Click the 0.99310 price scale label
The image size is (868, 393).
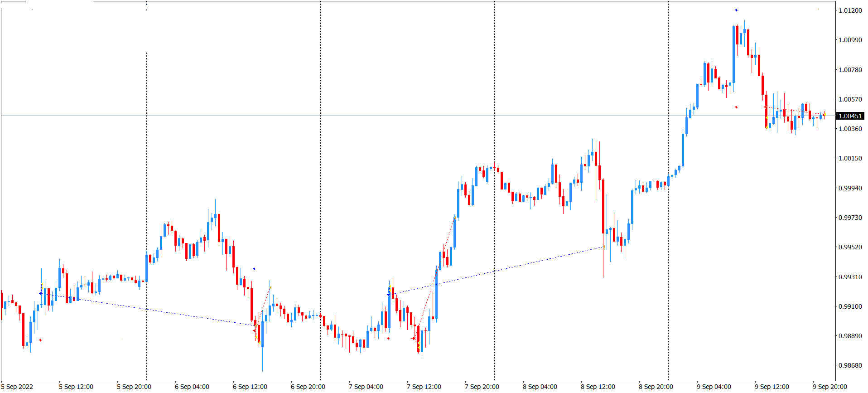click(x=850, y=277)
